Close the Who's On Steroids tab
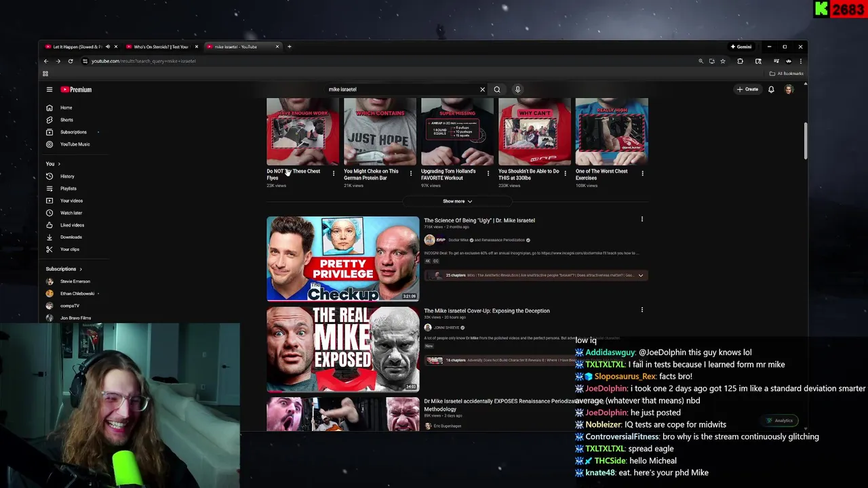868x488 pixels. [x=197, y=47]
